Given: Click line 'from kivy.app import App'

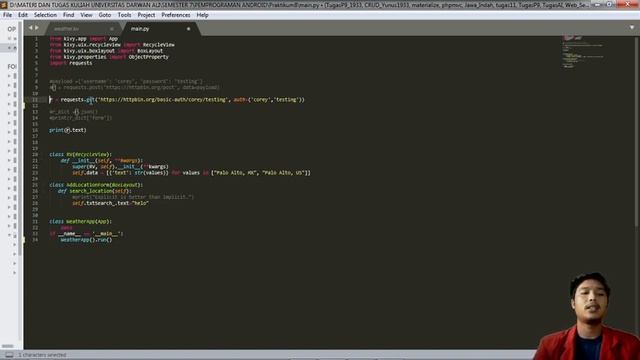Looking at the screenshot, I should pos(84,39).
